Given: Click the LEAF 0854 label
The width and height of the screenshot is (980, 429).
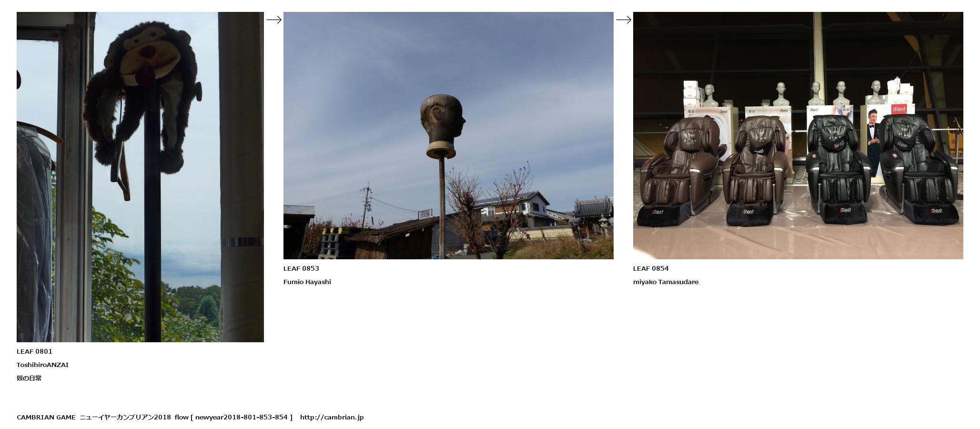Looking at the screenshot, I should pos(651,268).
